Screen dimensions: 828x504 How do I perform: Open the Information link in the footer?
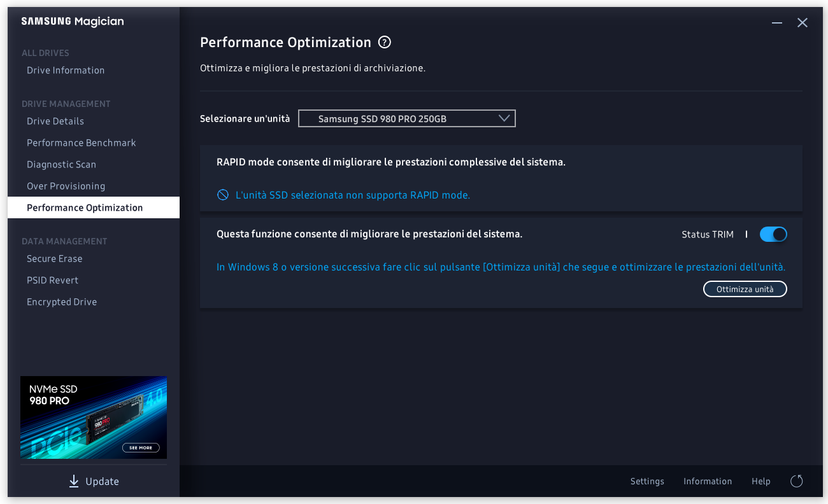point(708,481)
